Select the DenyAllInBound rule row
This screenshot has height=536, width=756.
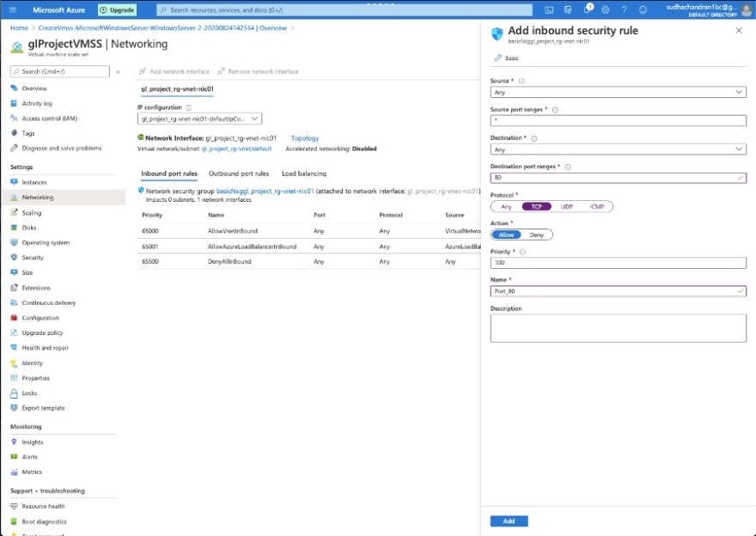click(308, 261)
